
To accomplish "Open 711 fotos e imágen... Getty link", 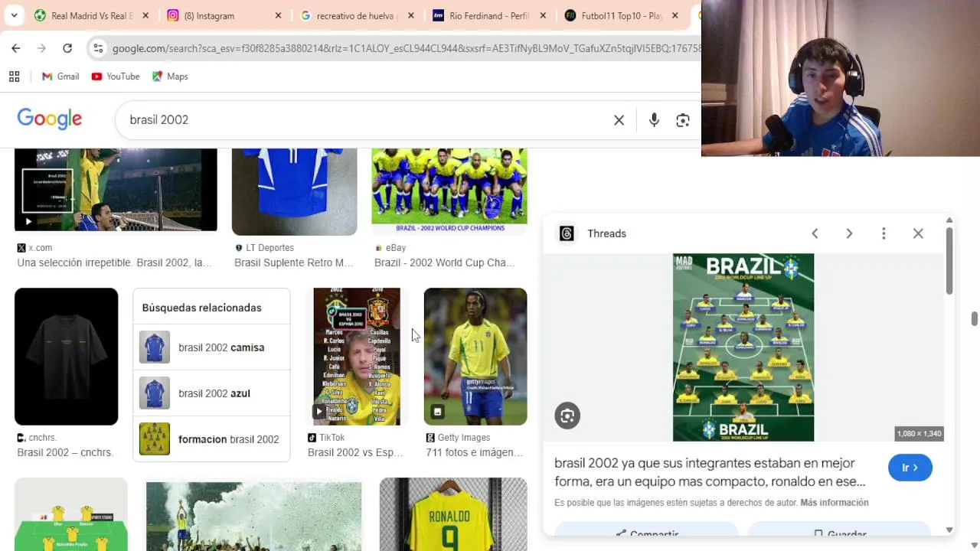I will 475,452.
